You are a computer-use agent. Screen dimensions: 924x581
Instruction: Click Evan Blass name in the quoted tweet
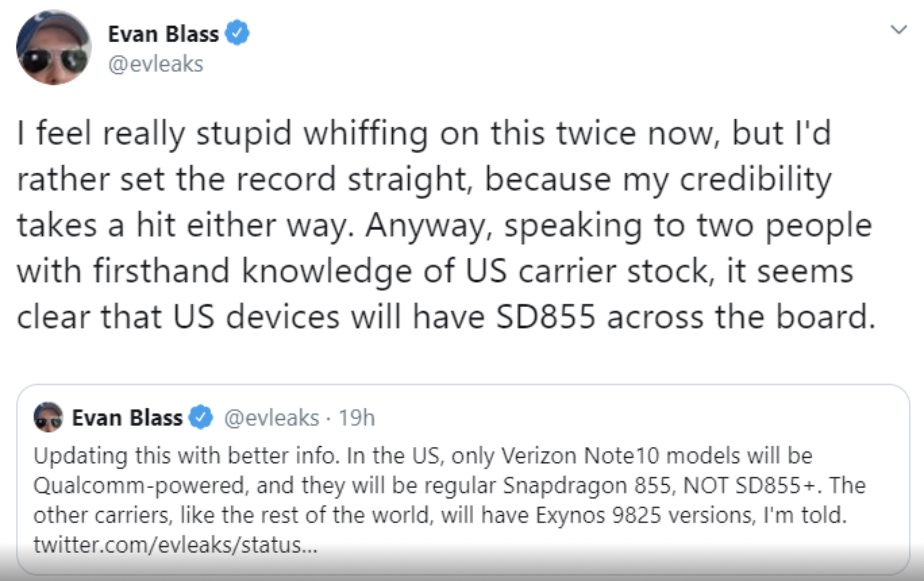[127, 418]
